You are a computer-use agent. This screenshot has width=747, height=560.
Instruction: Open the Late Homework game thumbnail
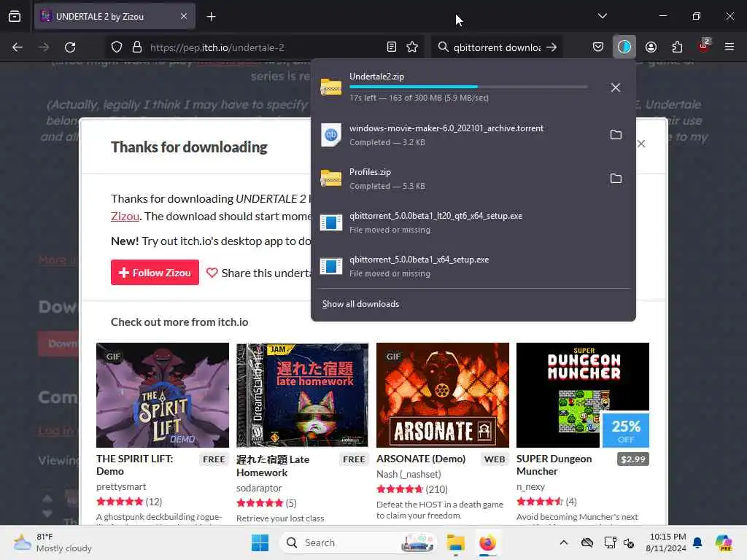(303, 394)
